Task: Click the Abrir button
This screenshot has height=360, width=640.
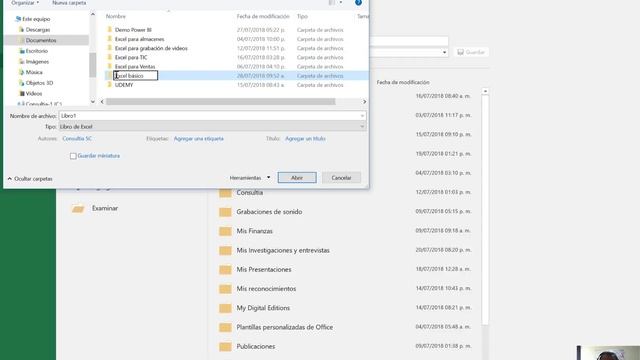Action: (297, 178)
